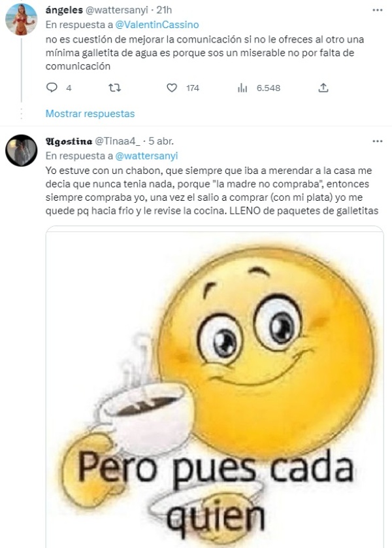This screenshot has width=392, height=548.
Task: Open more options on Agostina's tweet
Action: coord(378,141)
